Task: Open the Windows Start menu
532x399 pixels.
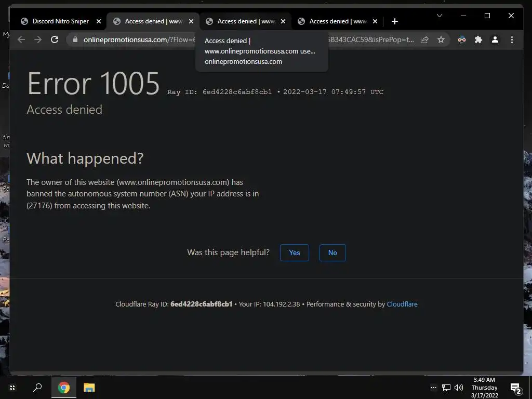Action: (12, 388)
